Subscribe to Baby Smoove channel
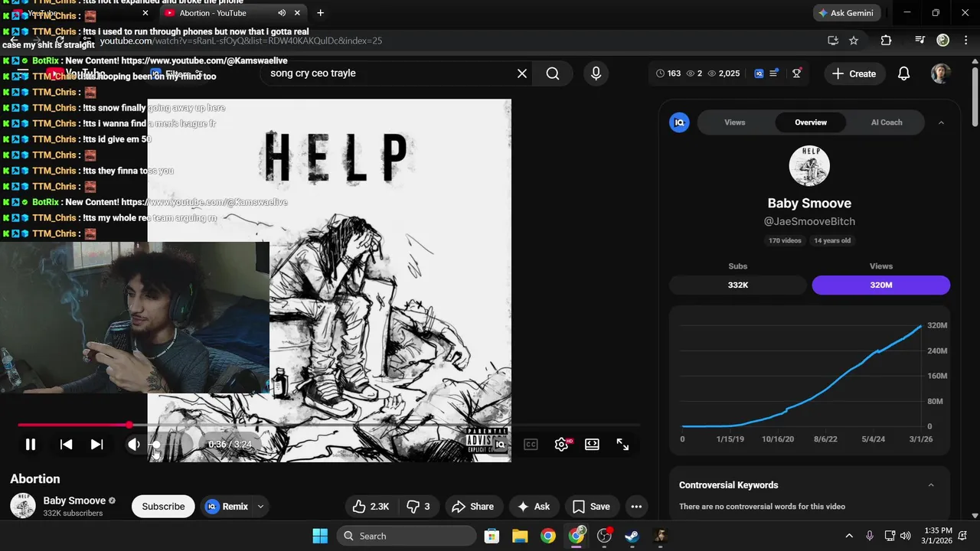The height and width of the screenshot is (551, 980). coord(163,507)
